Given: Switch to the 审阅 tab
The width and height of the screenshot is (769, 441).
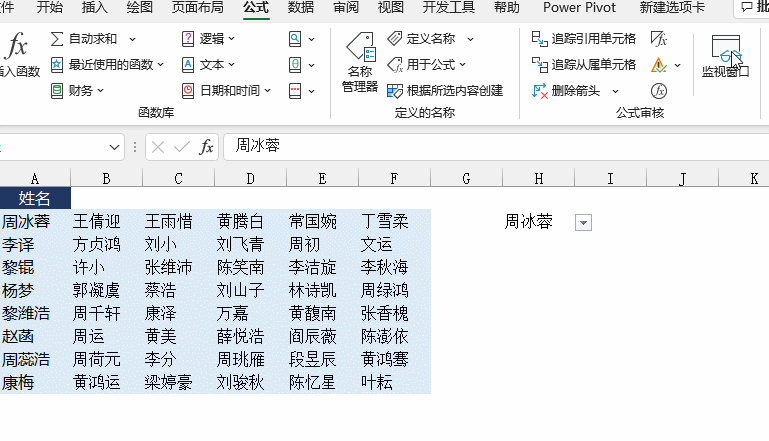Looking at the screenshot, I should point(346,7).
